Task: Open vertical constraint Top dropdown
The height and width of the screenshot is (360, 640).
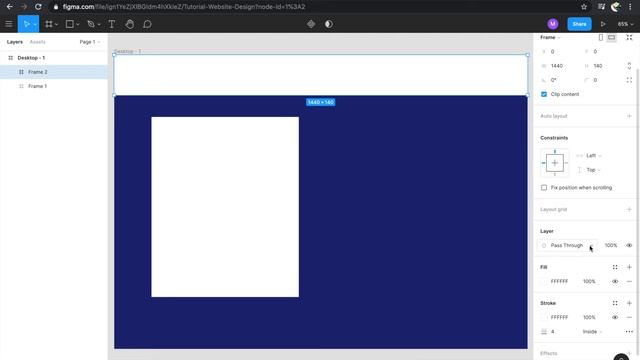Action: 593,170
